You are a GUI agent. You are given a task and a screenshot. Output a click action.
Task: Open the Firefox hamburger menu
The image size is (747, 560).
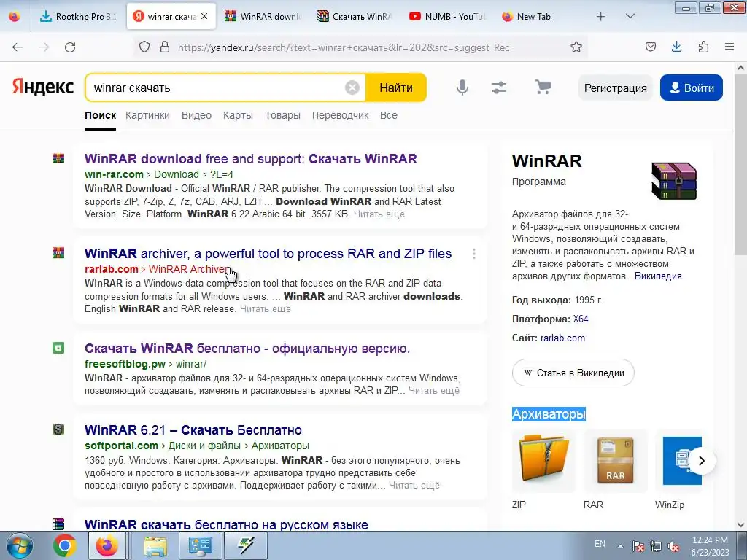729,47
